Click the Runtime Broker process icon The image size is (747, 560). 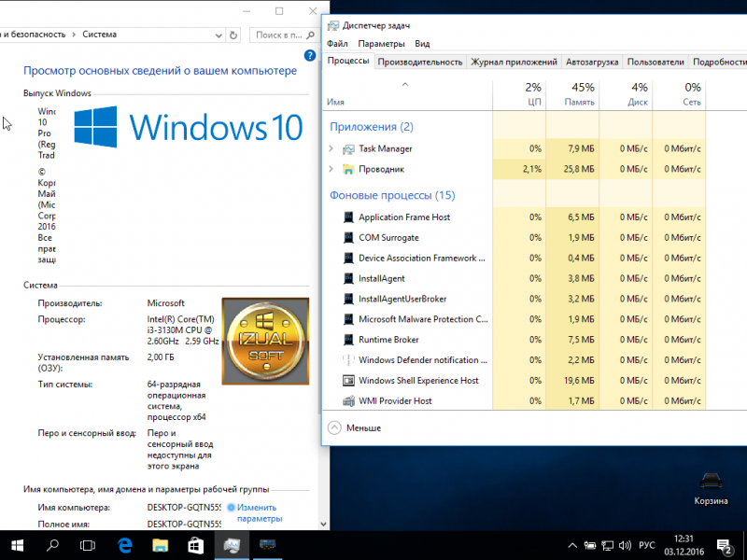pyautogui.click(x=348, y=340)
